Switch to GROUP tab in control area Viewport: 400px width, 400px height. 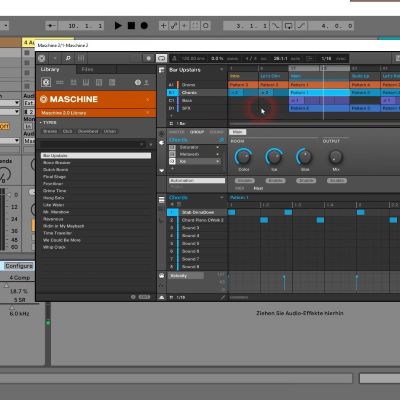tap(197, 132)
